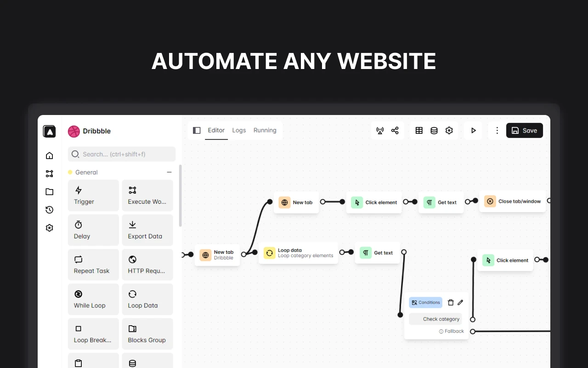Select the Close tab/window node
The image size is (588, 368).
coord(513,201)
